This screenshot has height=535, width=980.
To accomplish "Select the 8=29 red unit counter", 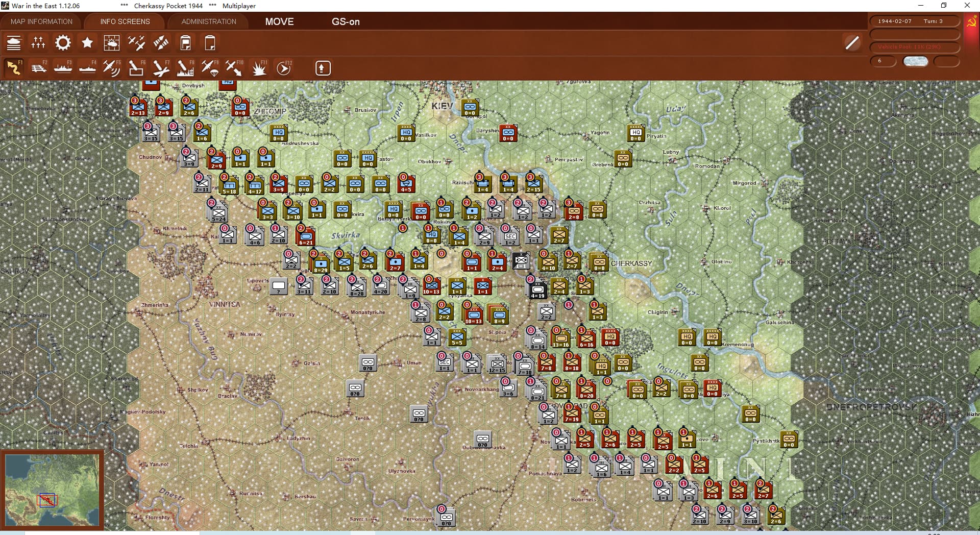I will [321, 263].
